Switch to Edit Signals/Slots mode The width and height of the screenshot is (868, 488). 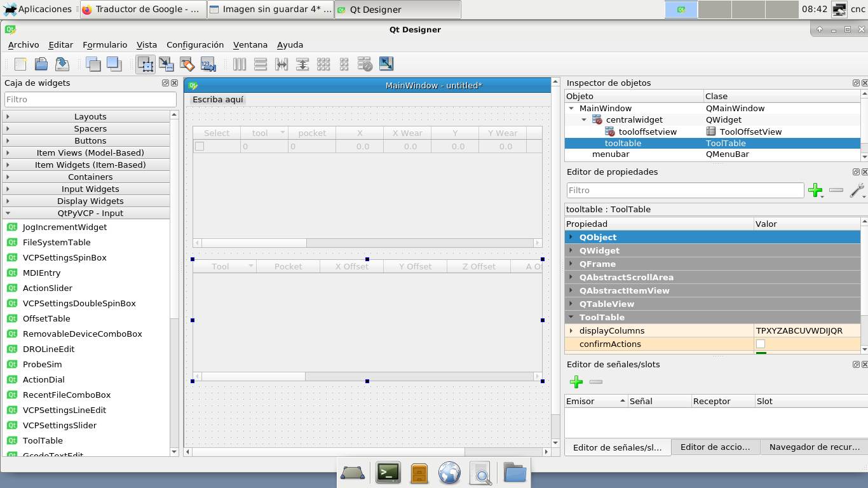(x=166, y=64)
